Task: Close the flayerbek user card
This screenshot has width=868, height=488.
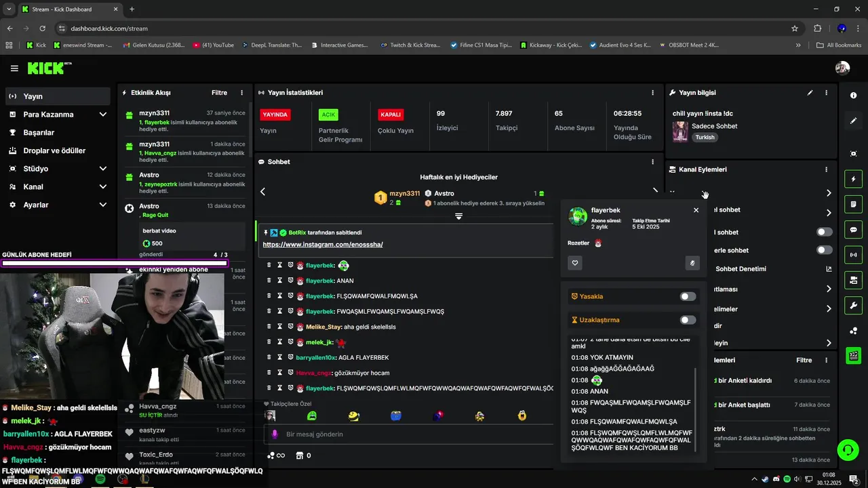Action: (x=696, y=211)
